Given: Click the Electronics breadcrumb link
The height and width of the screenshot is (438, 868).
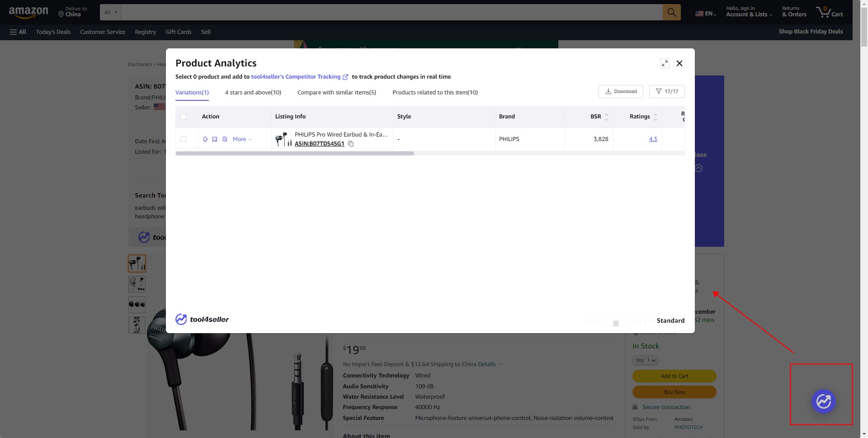Looking at the screenshot, I should click(x=140, y=64).
